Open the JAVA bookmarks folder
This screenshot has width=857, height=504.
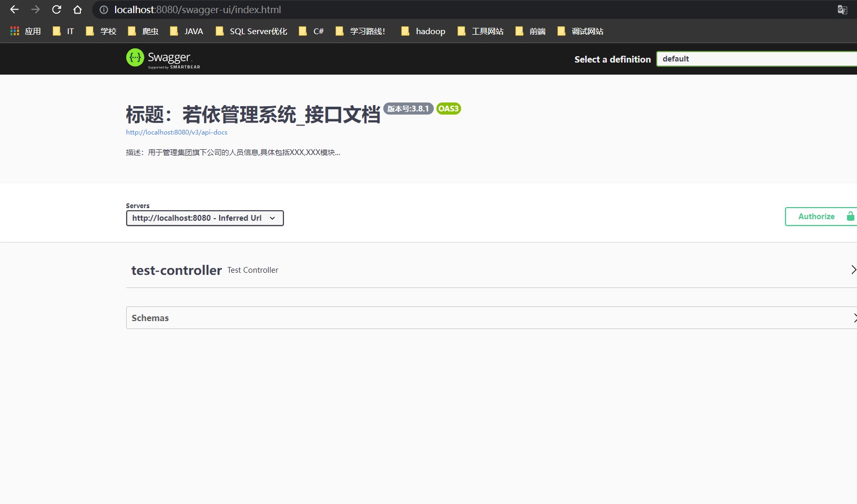(x=193, y=31)
